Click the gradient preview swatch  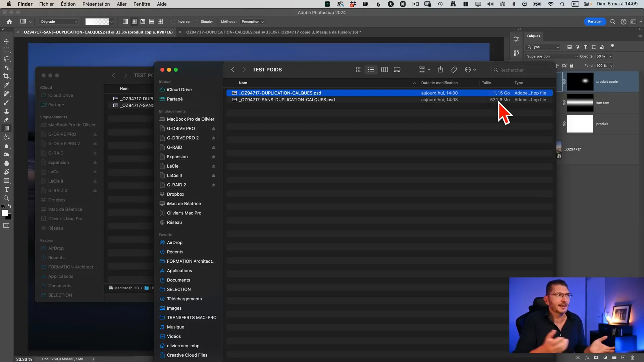pyautogui.click(x=97, y=22)
